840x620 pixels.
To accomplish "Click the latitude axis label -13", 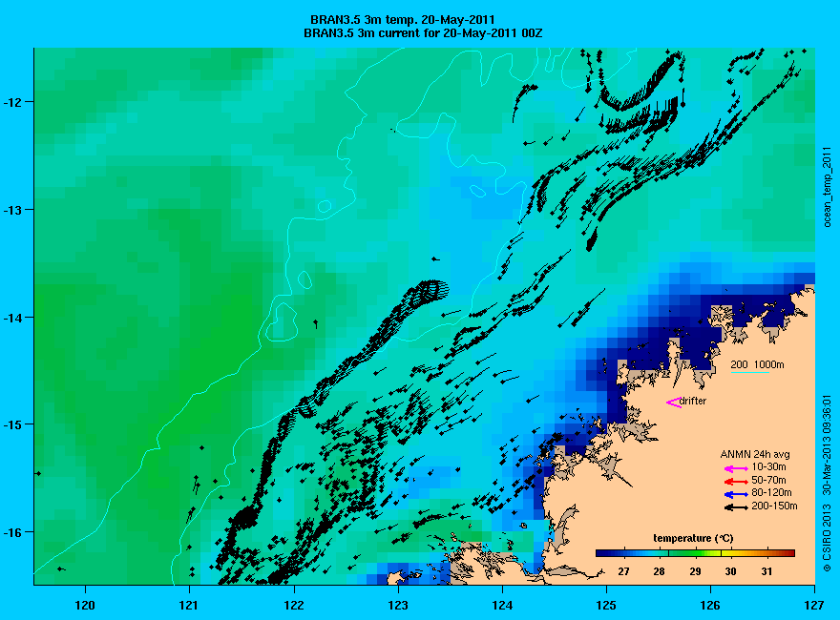I will [x=11, y=209].
